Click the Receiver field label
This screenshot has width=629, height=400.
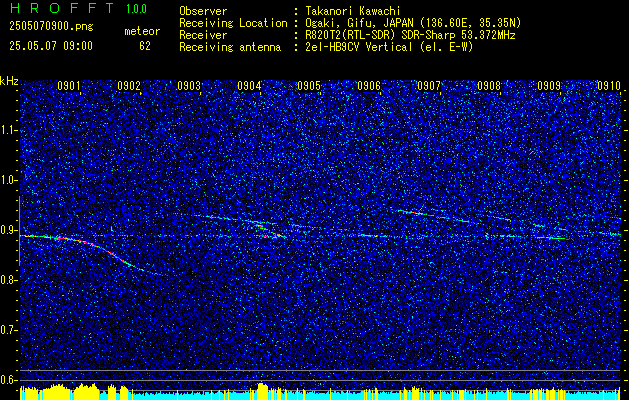pos(203,35)
